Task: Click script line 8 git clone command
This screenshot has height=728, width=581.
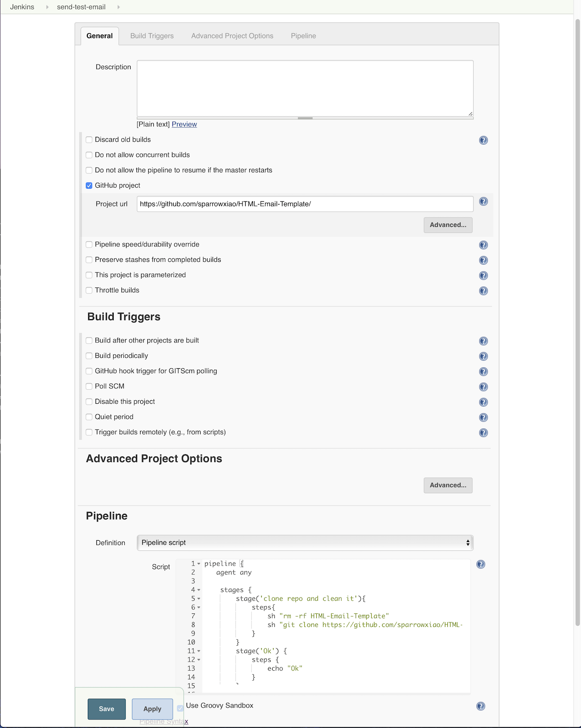Action: coord(365,625)
